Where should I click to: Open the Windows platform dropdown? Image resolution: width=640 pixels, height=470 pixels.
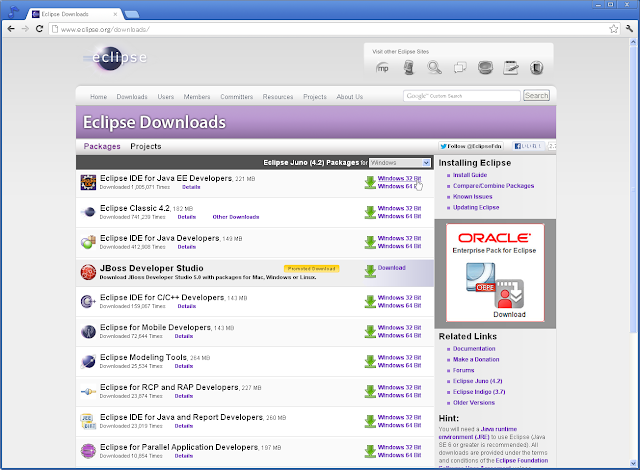[x=400, y=162]
